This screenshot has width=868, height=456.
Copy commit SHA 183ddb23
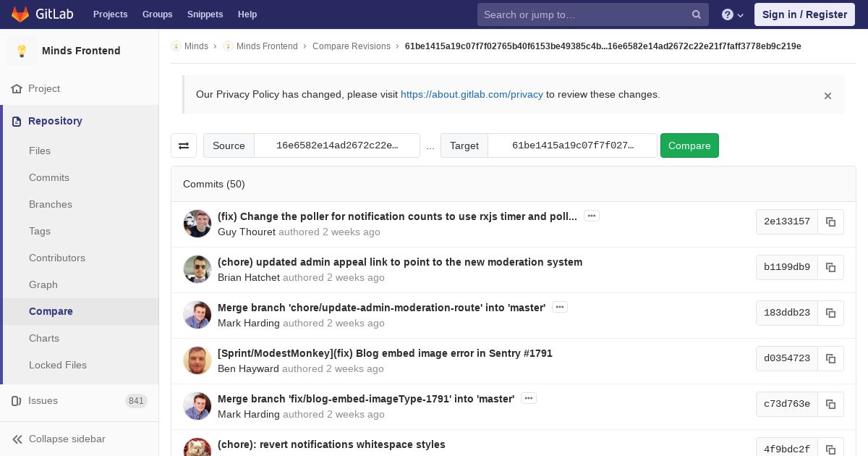coord(831,313)
